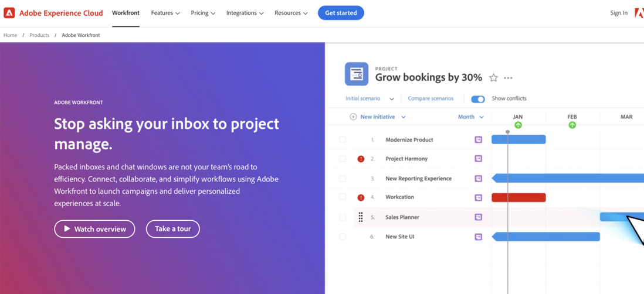644x294 pixels.
Task: Click the blue New Site UI gantt bar
Action: 546,237
